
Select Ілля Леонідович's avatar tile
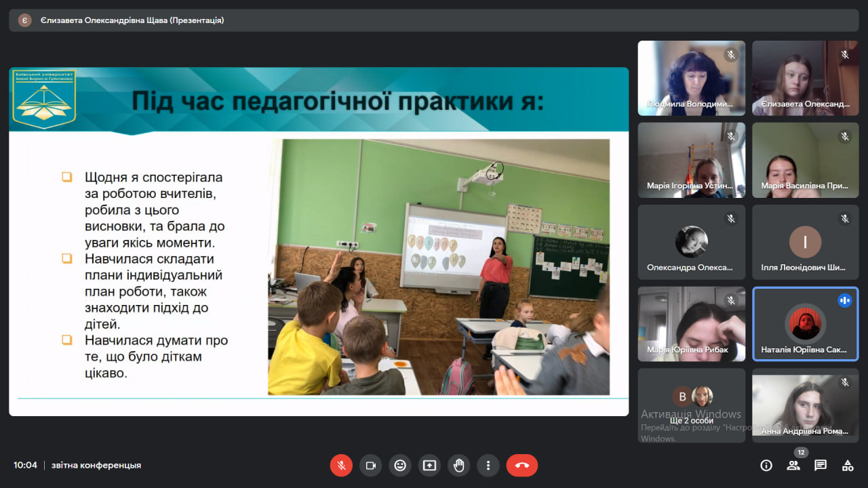(805, 242)
